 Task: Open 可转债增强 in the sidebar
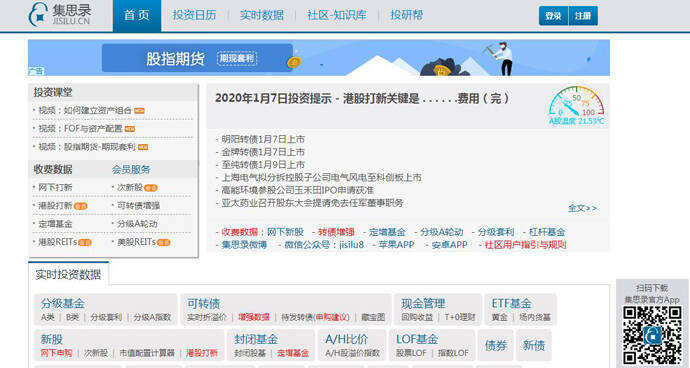pos(138,206)
